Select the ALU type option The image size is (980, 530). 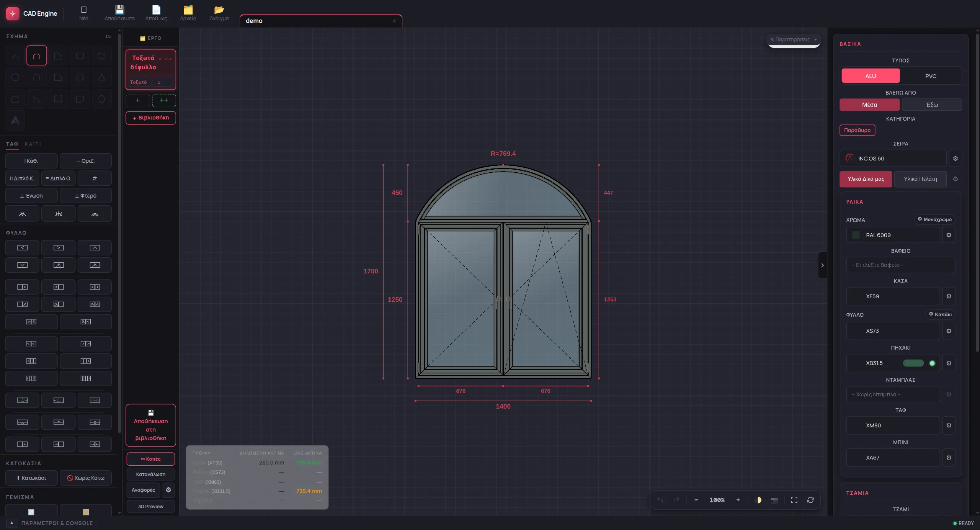point(871,76)
